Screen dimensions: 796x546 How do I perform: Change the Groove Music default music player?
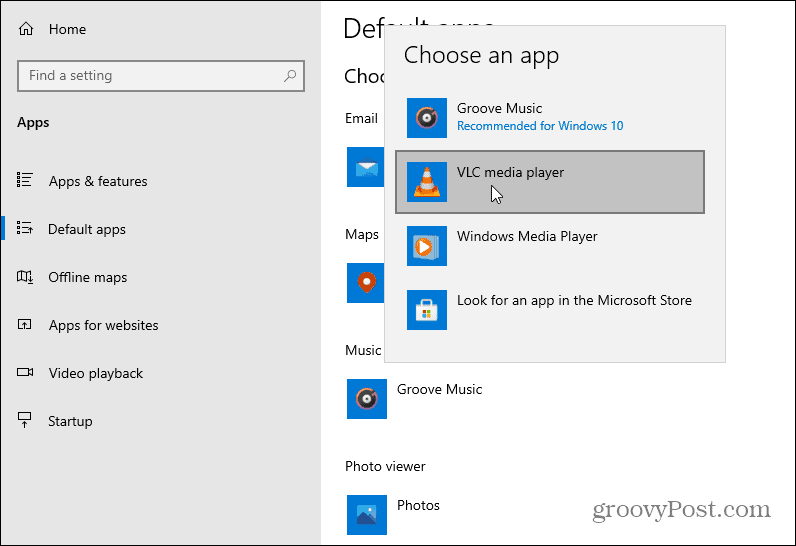pos(439,390)
